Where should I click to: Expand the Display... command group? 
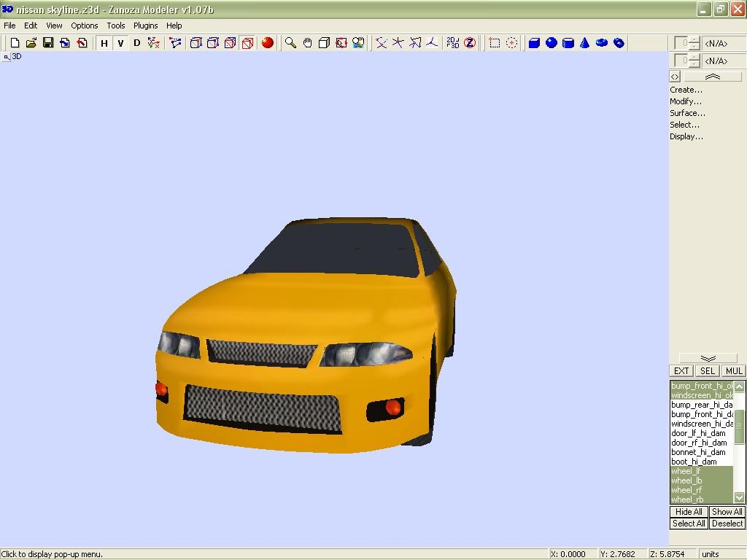tap(686, 136)
